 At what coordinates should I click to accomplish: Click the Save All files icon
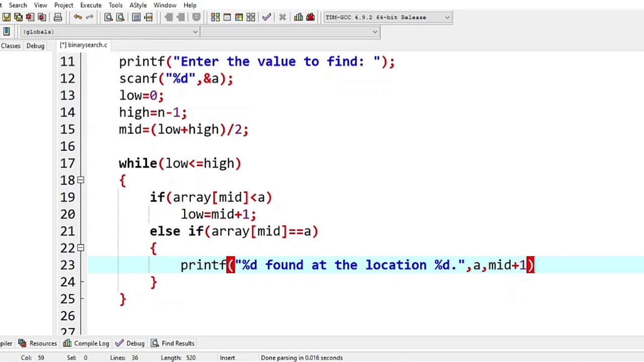click(18, 17)
